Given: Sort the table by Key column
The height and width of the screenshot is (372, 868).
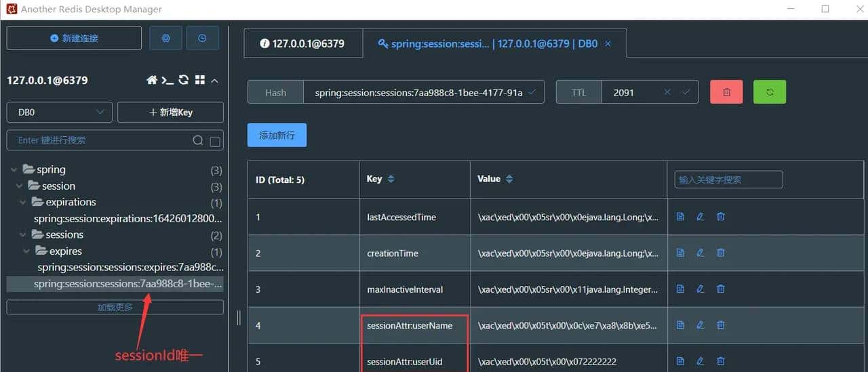Looking at the screenshot, I should [391, 179].
